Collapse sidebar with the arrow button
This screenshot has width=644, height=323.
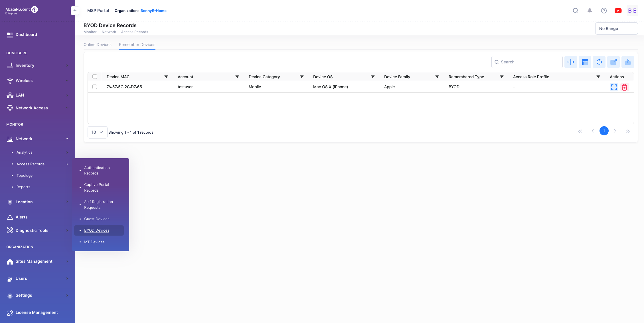pos(75,11)
